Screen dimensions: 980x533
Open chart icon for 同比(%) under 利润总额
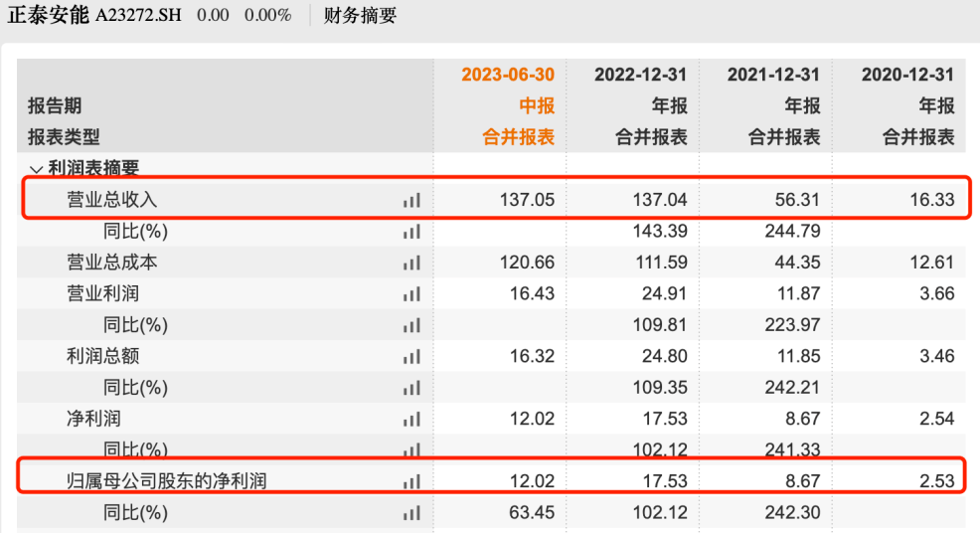(x=411, y=388)
